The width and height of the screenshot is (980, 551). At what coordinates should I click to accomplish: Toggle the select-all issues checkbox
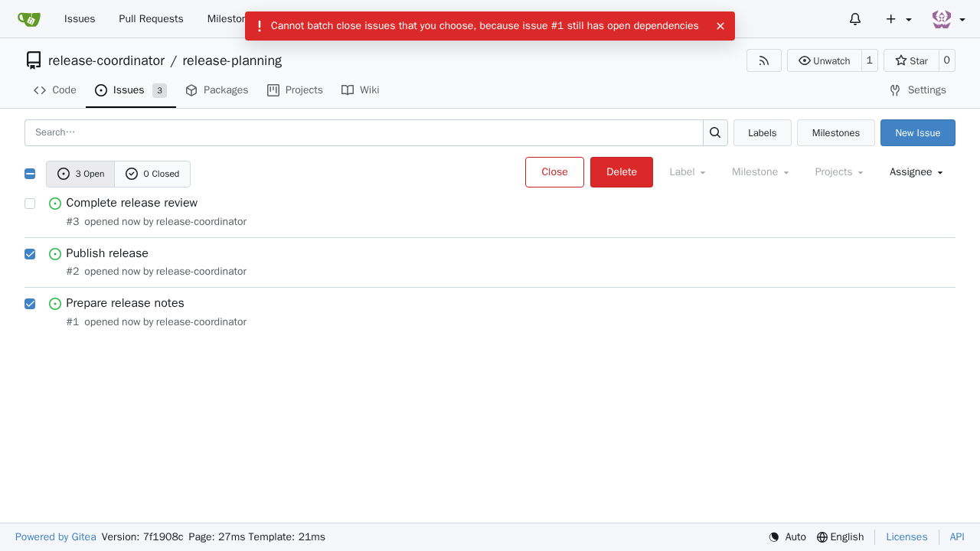30,174
